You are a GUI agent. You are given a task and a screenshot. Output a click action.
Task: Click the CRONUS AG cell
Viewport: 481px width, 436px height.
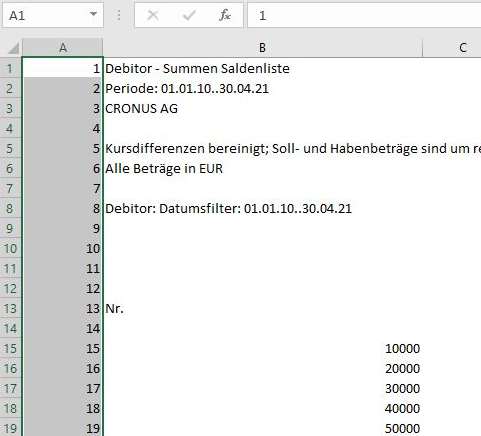click(263, 108)
